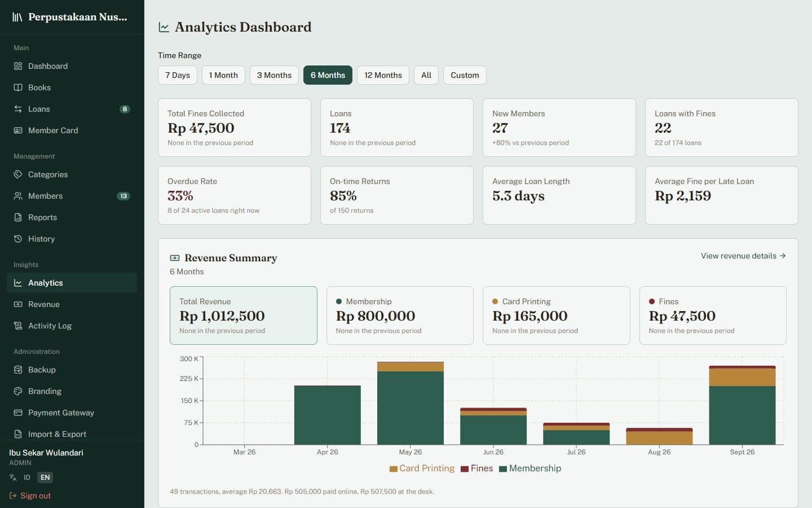
Task: Click Sign out link
Action: (30, 496)
